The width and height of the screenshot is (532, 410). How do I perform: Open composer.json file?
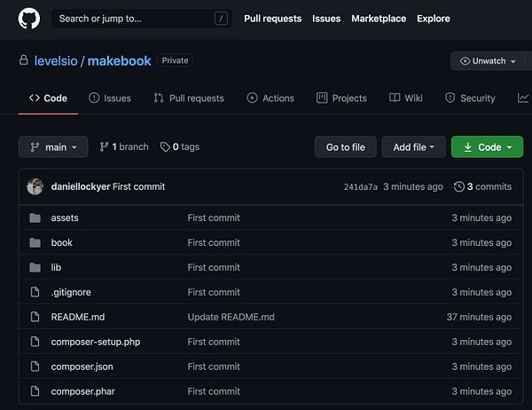pyautogui.click(x=82, y=367)
